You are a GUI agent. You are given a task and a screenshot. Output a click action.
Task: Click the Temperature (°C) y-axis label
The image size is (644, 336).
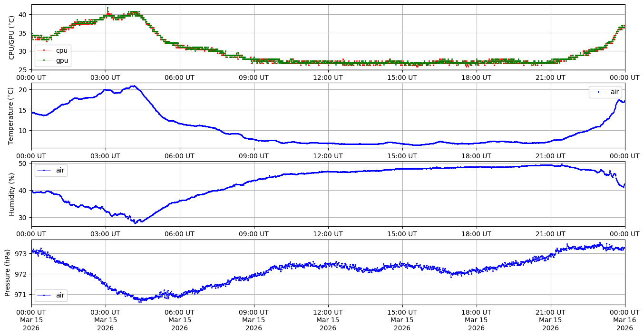[12, 115]
